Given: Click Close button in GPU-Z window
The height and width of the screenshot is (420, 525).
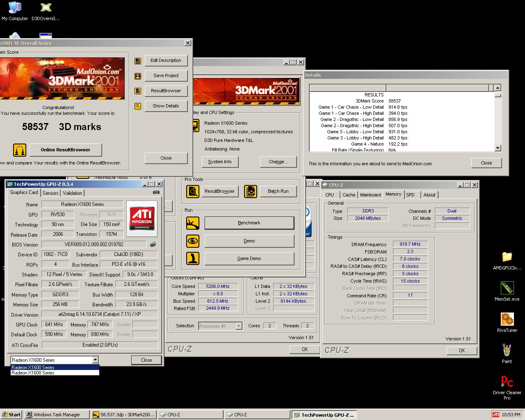Looking at the screenshot, I should (146, 360).
